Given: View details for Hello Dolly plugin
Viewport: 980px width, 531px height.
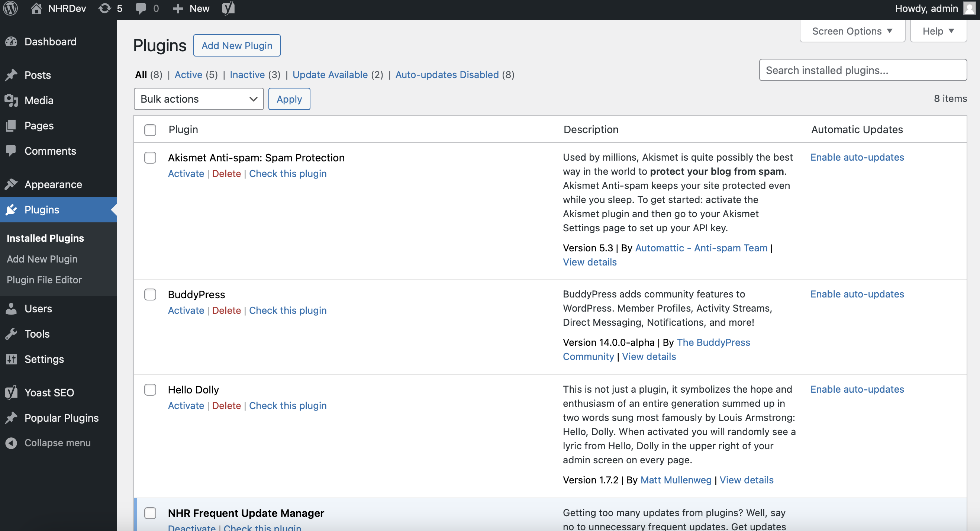Looking at the screenshot, I should pos(747,480).
